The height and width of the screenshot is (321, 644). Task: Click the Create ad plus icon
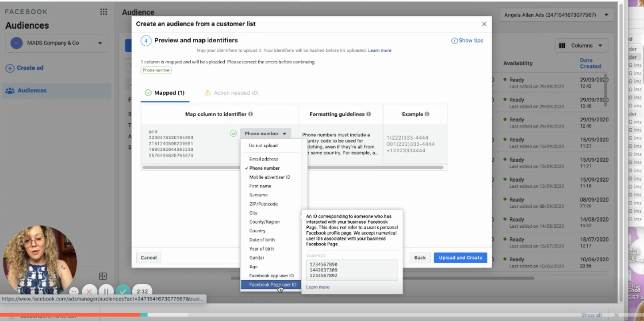pos(10,68)
